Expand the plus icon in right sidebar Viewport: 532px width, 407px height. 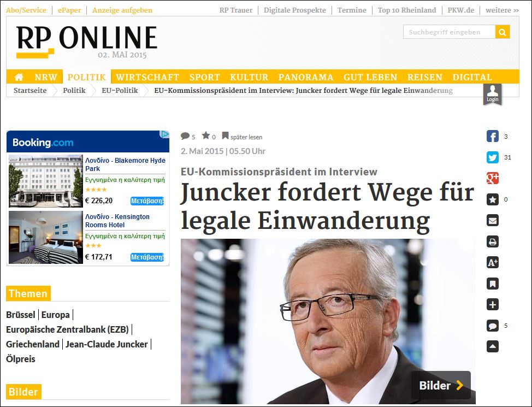pos(493,304)
